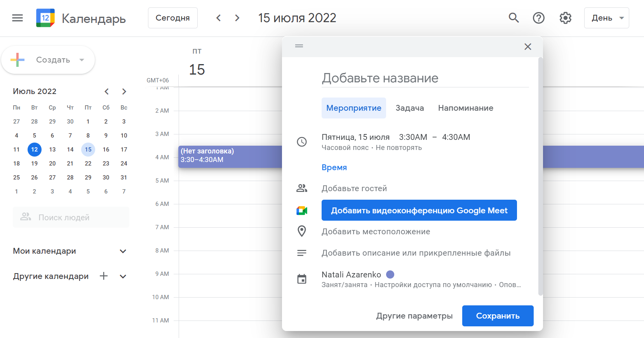The image size is (644, 338).
Task: Select date 10 in mini calendar
Action: [124, 136]
